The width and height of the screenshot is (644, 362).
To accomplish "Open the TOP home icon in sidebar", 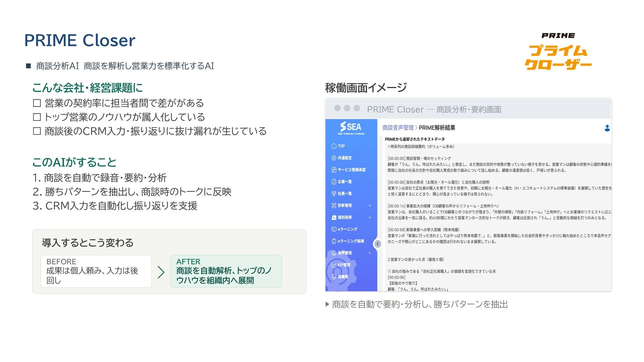I will (334, 146).
